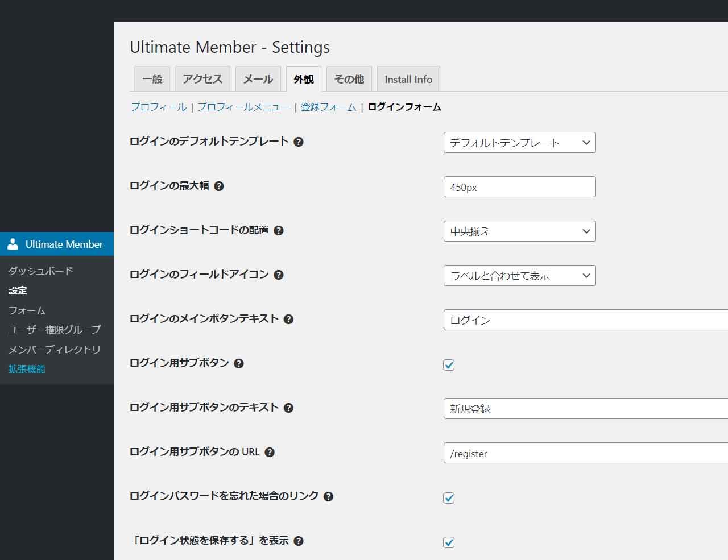Image resolution: width=728 pixels, height=560 pixels.
Task: Open the プロフィールメニュー sub-section link
Action: (243, 107)
